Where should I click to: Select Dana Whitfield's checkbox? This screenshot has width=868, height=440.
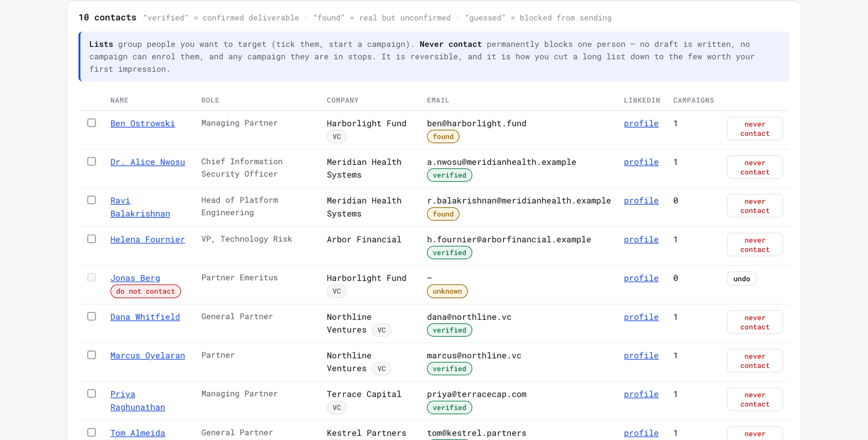(x=91, y=316)
